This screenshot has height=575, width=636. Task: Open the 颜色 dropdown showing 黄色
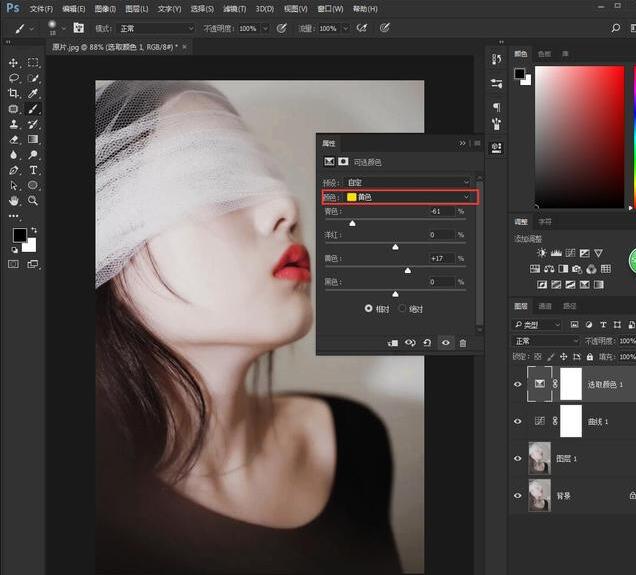click(x=408, y=197)
